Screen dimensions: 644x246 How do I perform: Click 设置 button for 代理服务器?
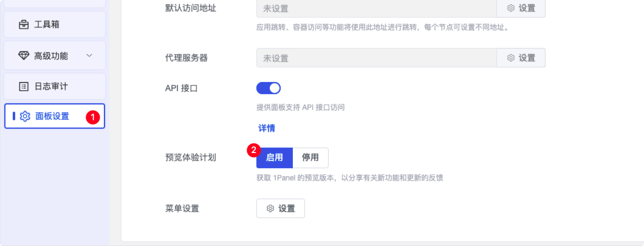[x=521, y=58]
